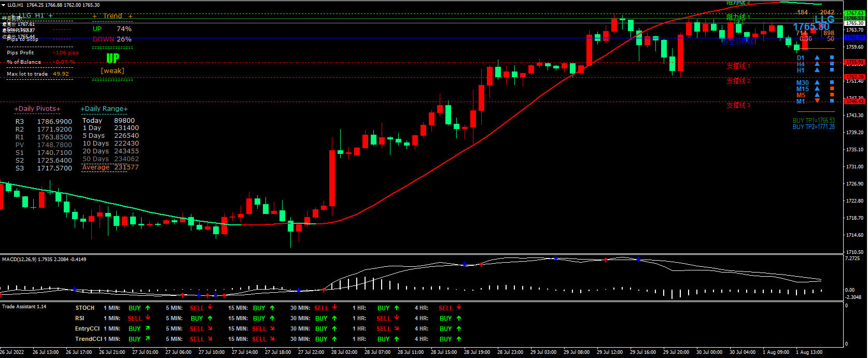Click the blue square beside M30
Screen dimensions: 868x358
tap(832, 83)
